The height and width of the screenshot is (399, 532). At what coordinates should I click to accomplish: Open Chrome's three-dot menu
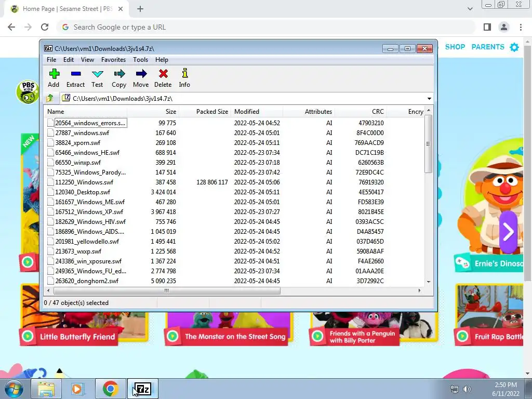(521, 27)
